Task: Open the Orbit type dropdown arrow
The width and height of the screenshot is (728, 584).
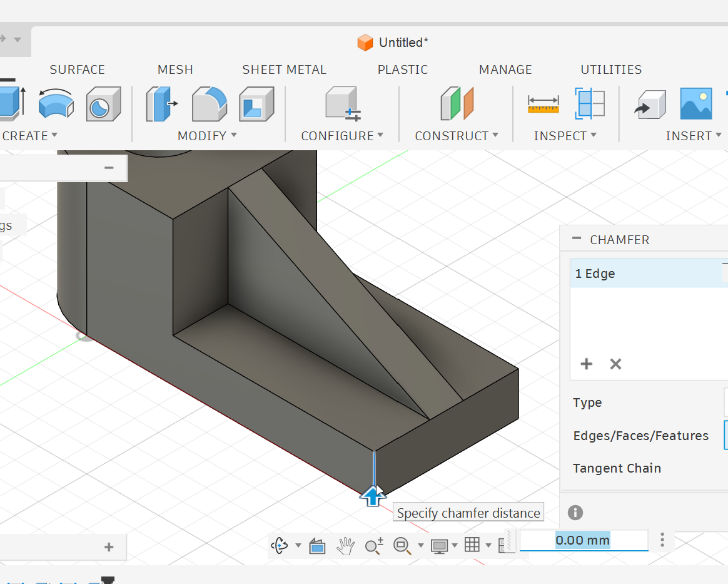Action: [298, 545]
